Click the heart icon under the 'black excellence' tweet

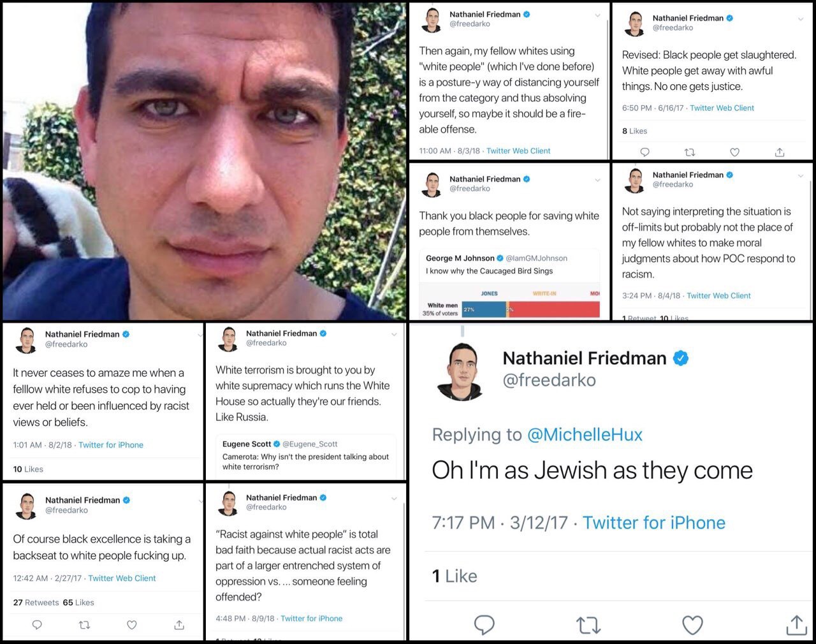(131, 625)
